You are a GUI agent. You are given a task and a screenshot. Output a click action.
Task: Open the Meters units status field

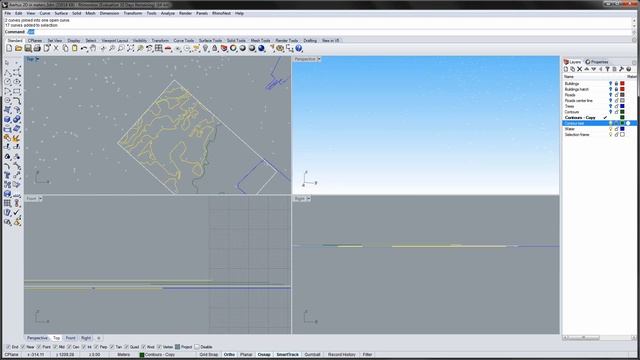coord(124,355)
